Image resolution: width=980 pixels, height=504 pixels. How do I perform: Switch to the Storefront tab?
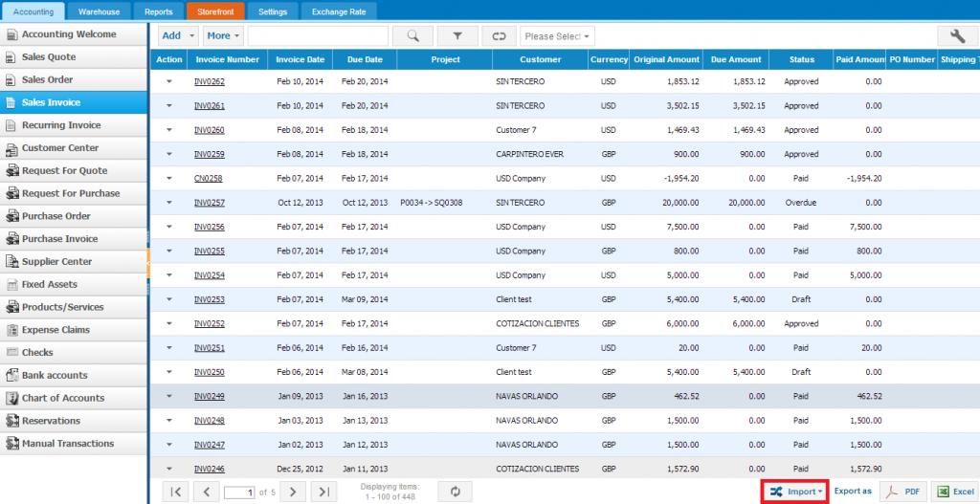[x=215, y=11]
